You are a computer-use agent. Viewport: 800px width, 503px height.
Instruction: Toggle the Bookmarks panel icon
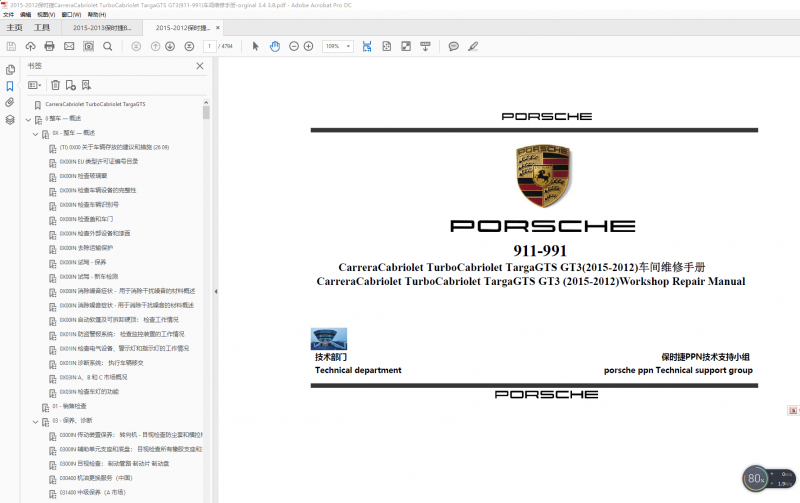10,86
